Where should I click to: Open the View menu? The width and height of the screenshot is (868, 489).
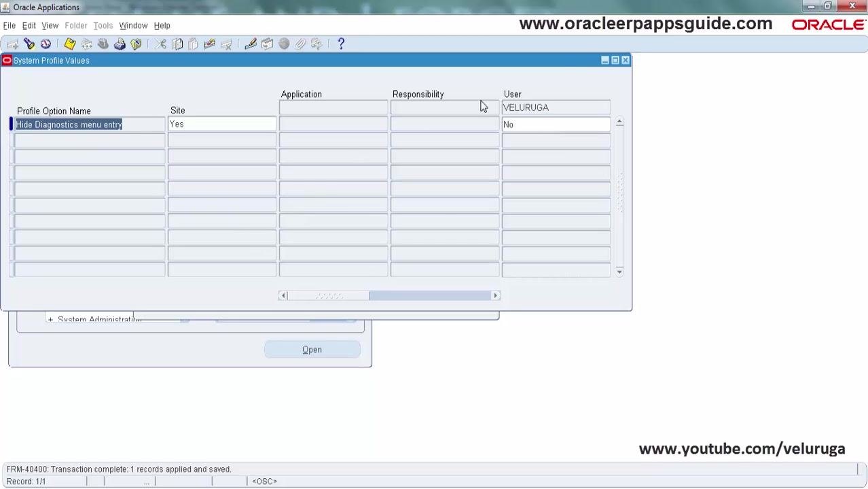(x=50, y=26)
